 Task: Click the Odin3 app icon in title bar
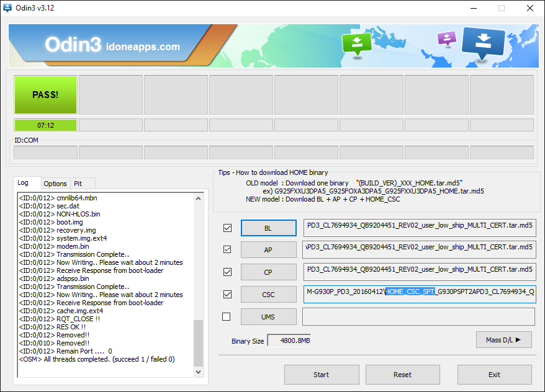point(7,7)
